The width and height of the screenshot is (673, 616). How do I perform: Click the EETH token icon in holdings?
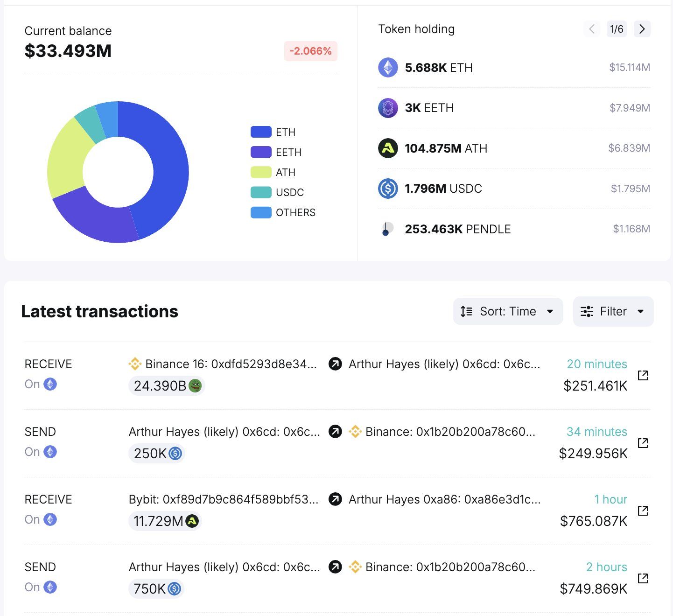pyautogui.click(x=388, y=108)
